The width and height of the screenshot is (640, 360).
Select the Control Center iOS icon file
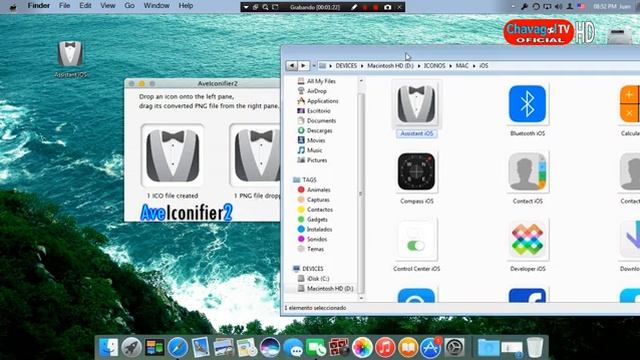[x=416, y=240]
